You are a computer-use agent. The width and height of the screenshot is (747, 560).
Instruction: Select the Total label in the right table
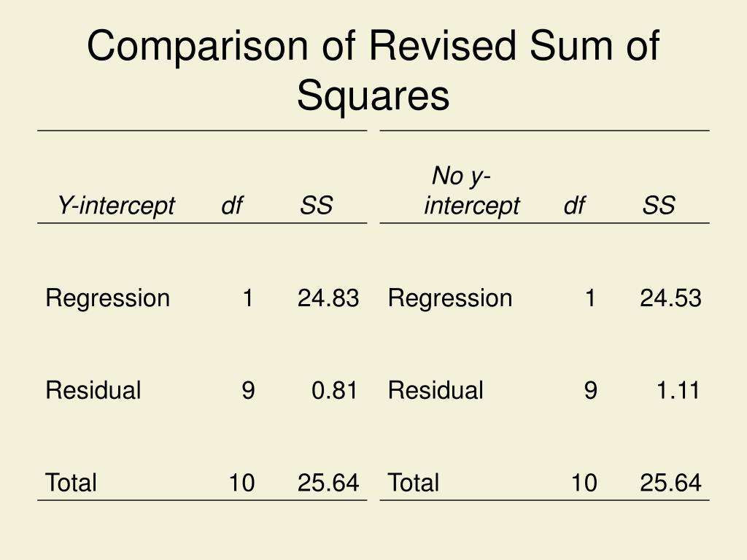[414, 483]
